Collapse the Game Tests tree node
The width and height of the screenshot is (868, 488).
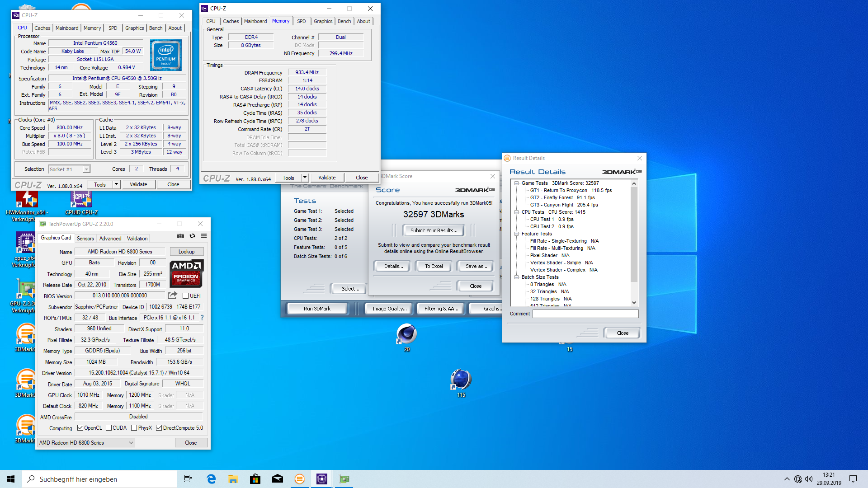pos(516,183)
